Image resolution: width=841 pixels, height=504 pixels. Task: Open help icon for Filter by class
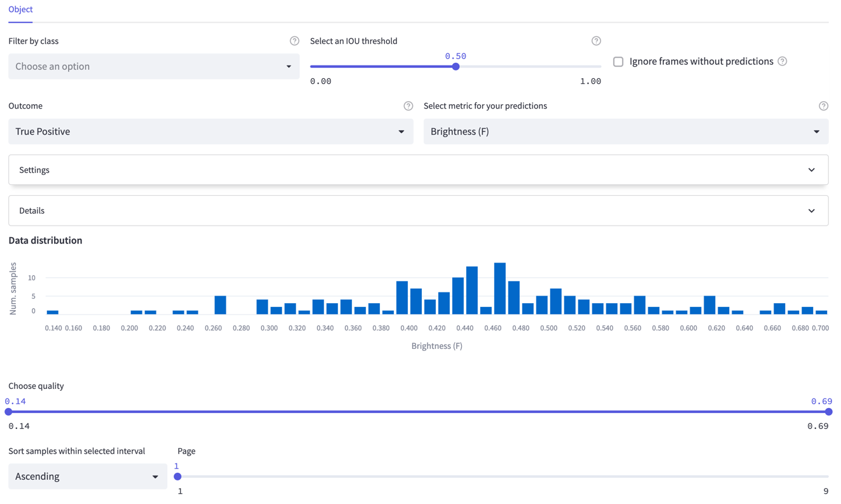click(x=294, y=41)
